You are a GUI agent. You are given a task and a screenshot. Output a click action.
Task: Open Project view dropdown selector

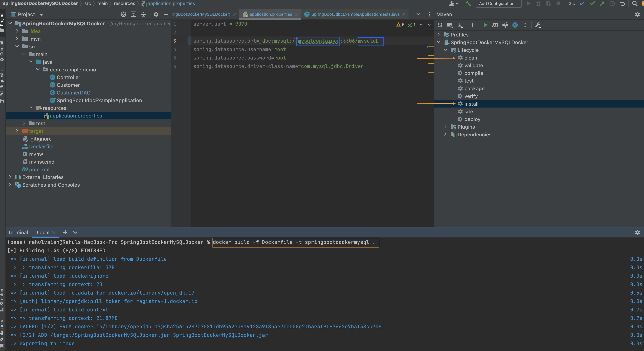(41, 15)
